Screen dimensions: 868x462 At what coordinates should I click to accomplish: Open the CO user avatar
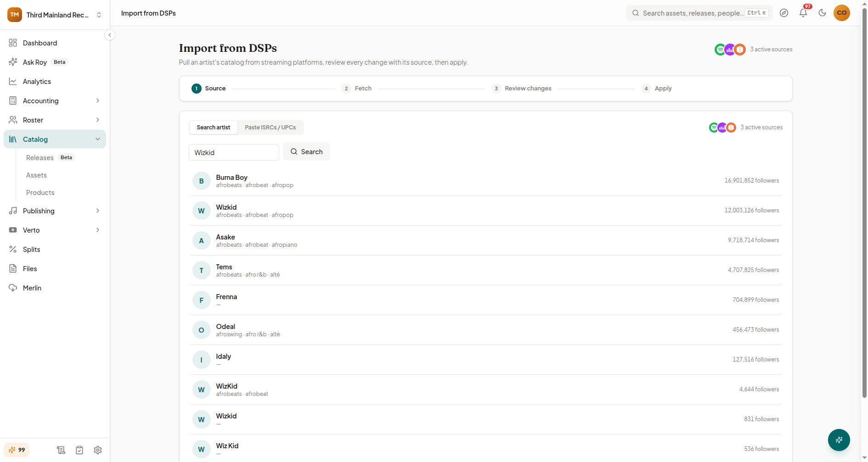[842, 13]
